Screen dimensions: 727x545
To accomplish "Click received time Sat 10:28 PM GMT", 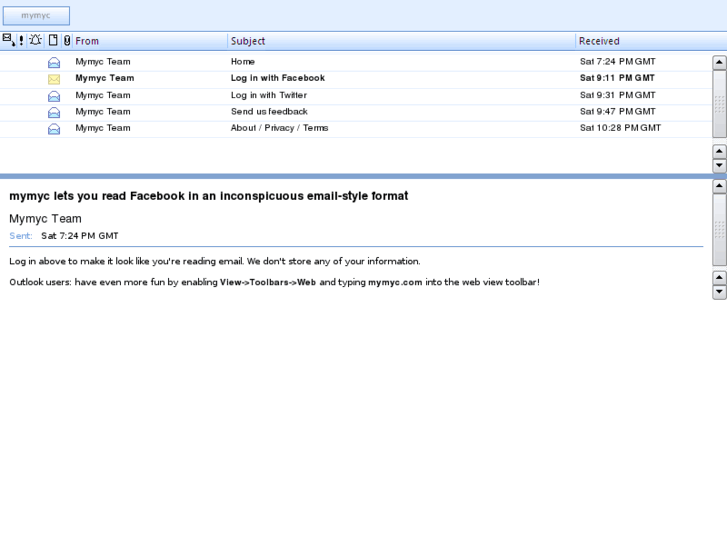I will [620, 128].
